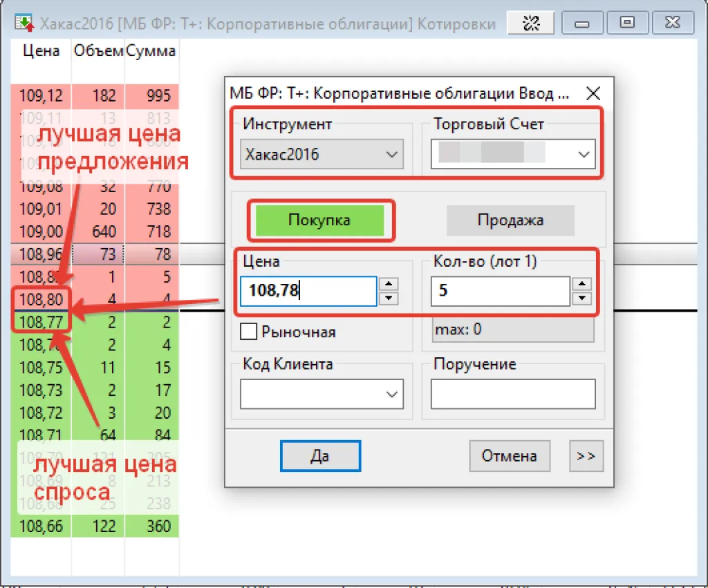708x588 pixels.
Task: Decrease price with the down arrow
Action: pos(390,298)
